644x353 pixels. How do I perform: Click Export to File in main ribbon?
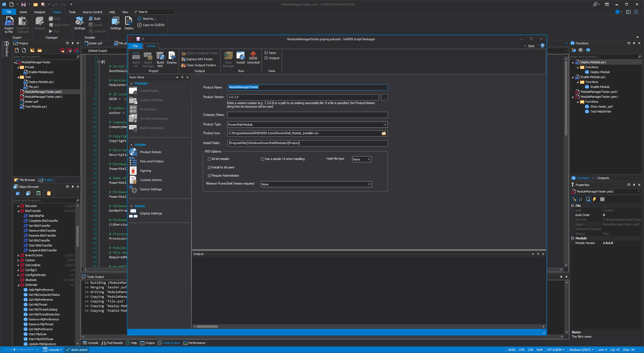(9, 25)
